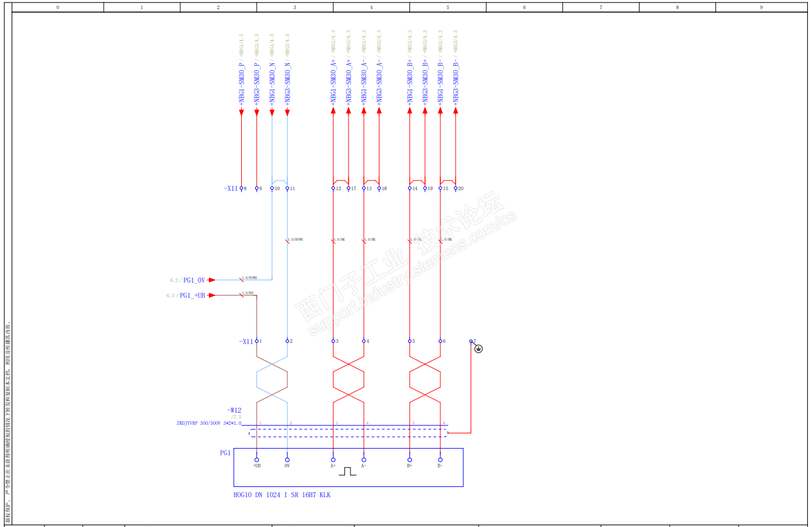Viewport: 812px width, 527px height.
Task: Click terminal 15 on upper X11 strip
Action: [x=440, y=188]
